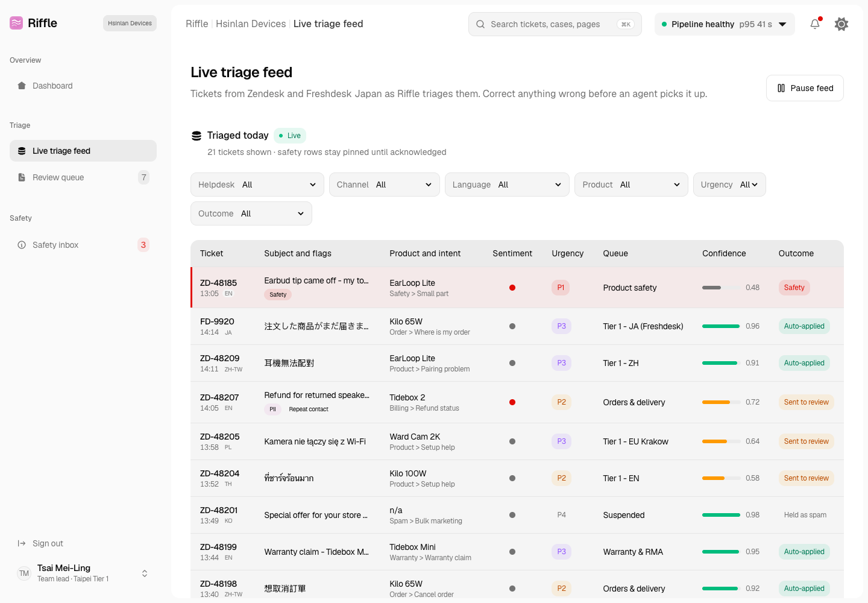Click the Safety inbox alert icon
Screen dimensions: 868x603
22,245
